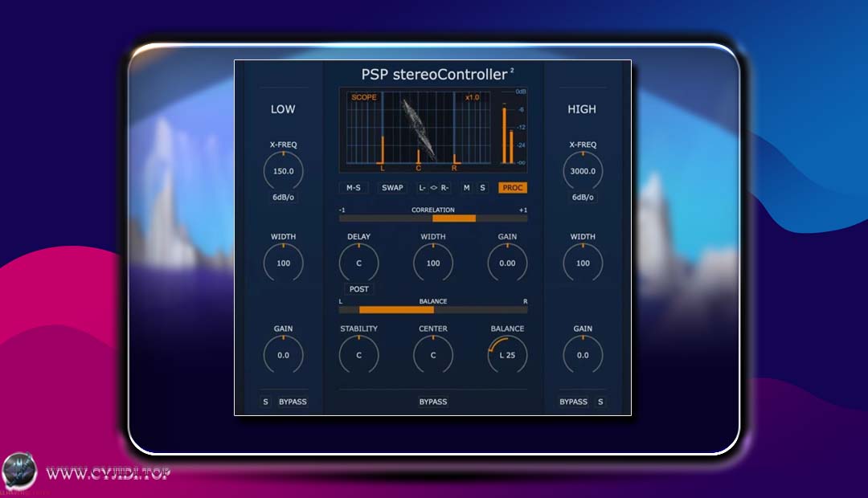This screenshot has height=498, width=868.
Task: Click the CENTER knob
Action: (433, 355)
